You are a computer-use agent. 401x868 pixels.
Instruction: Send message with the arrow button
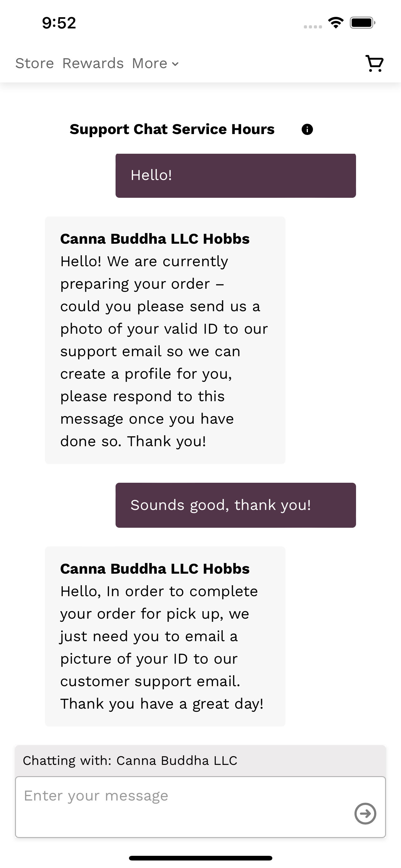(365, 814)
